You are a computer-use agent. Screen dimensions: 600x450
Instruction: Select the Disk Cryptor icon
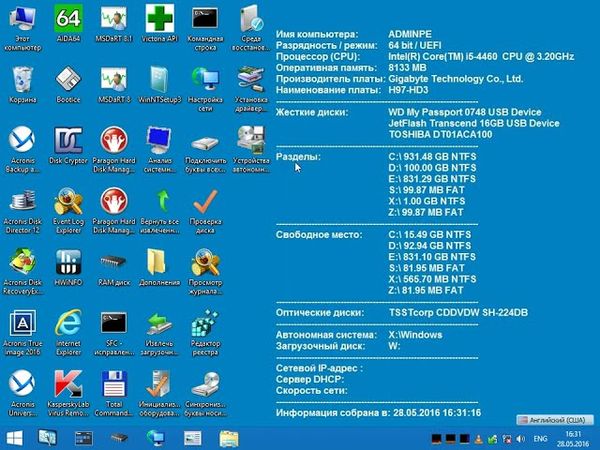tap(68, 145)
